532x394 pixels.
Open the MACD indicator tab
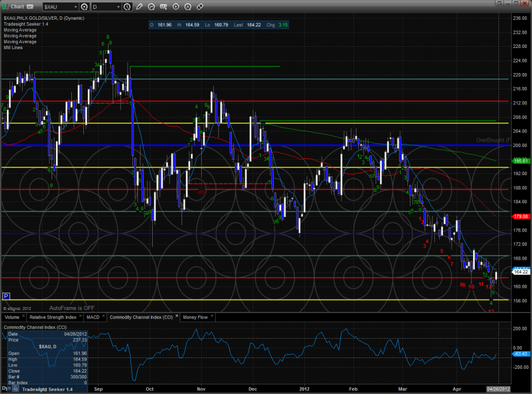92,317
